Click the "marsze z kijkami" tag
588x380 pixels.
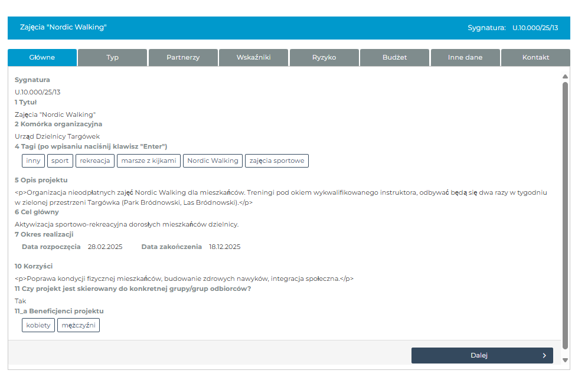tap(149, 160)
